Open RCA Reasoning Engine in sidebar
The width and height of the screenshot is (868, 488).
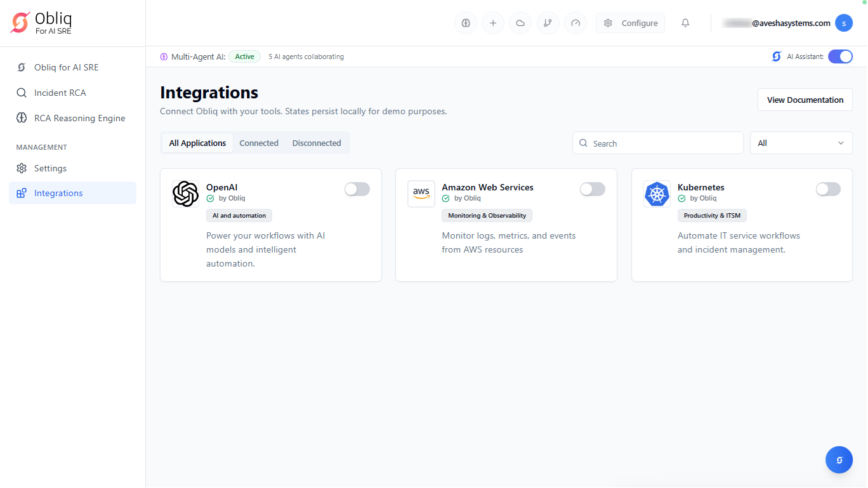79,118
